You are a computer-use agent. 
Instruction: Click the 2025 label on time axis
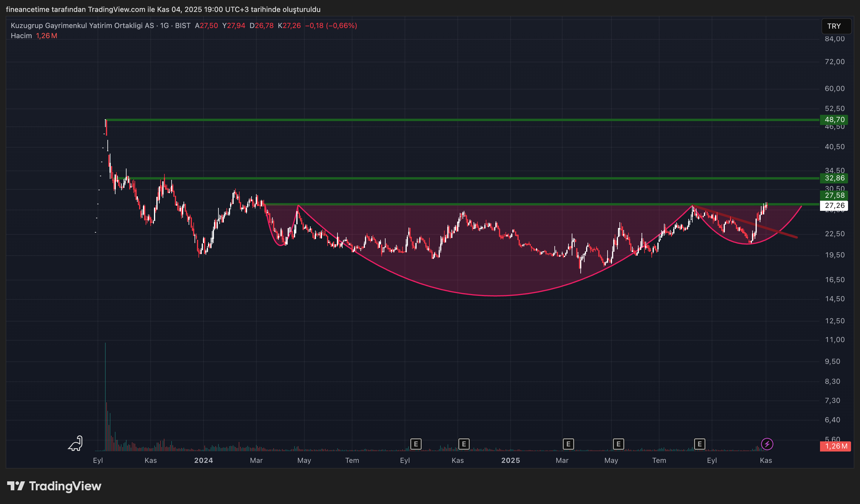coord(510,460)
